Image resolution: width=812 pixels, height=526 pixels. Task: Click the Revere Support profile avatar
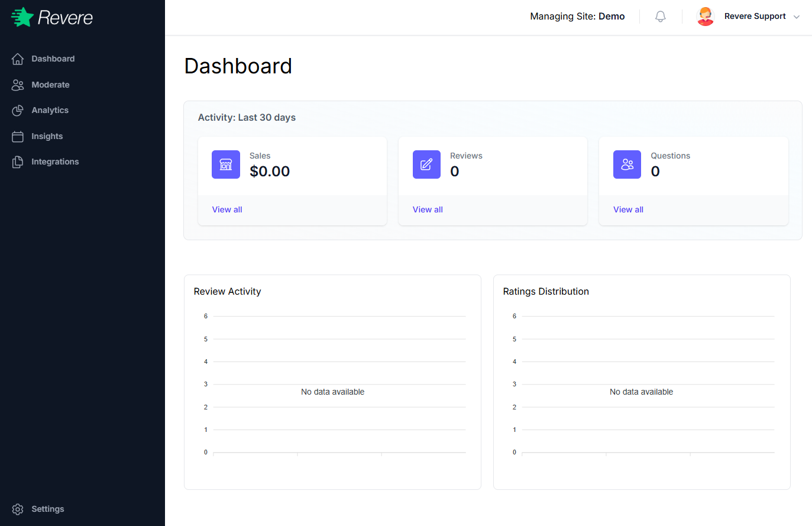click(705, 16)
